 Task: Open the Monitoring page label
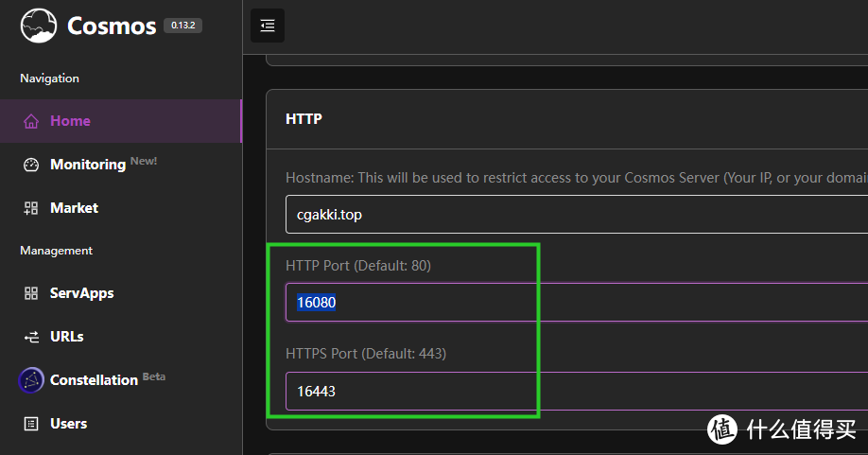click(88, 165)
